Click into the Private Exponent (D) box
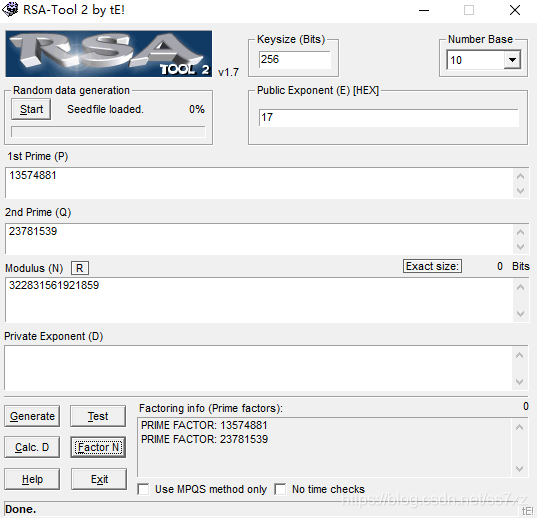537x518 pixels. [x=259, y=368]
